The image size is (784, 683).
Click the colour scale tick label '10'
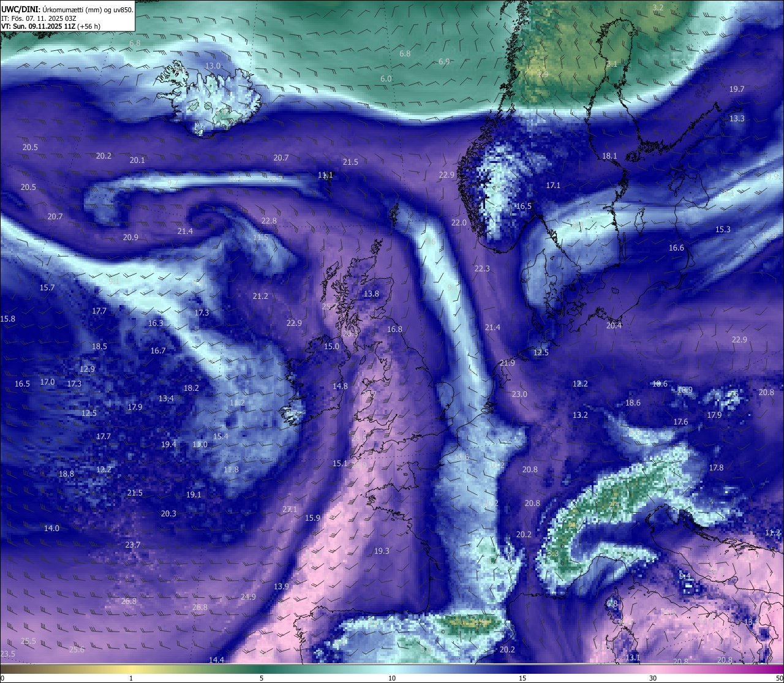(392, 678)
